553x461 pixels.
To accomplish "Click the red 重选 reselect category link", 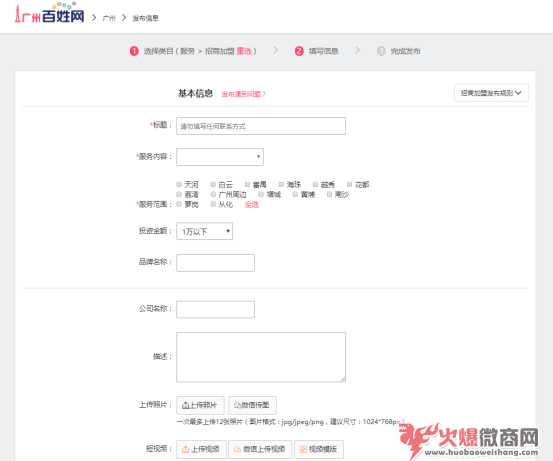I will 244,51.
